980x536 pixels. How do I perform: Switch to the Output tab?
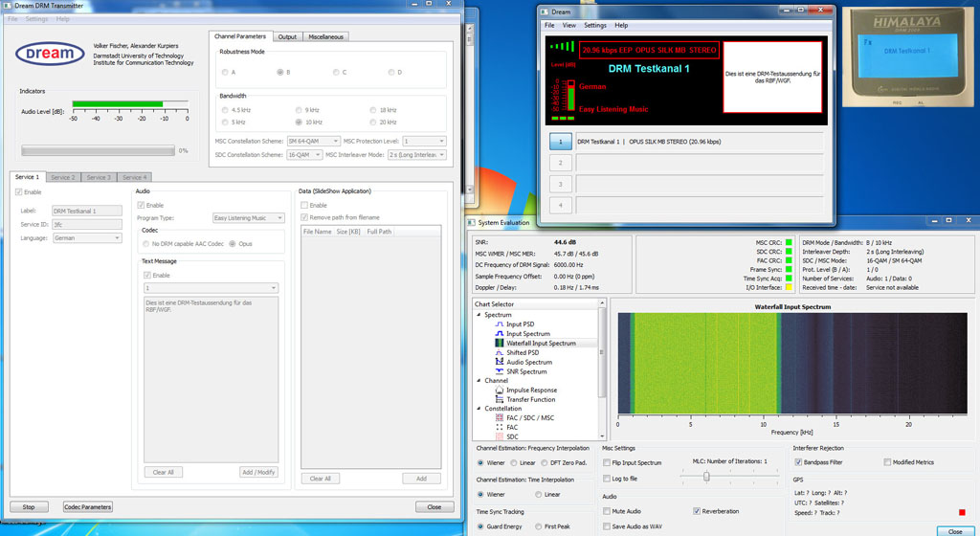(x=287, y=37)
